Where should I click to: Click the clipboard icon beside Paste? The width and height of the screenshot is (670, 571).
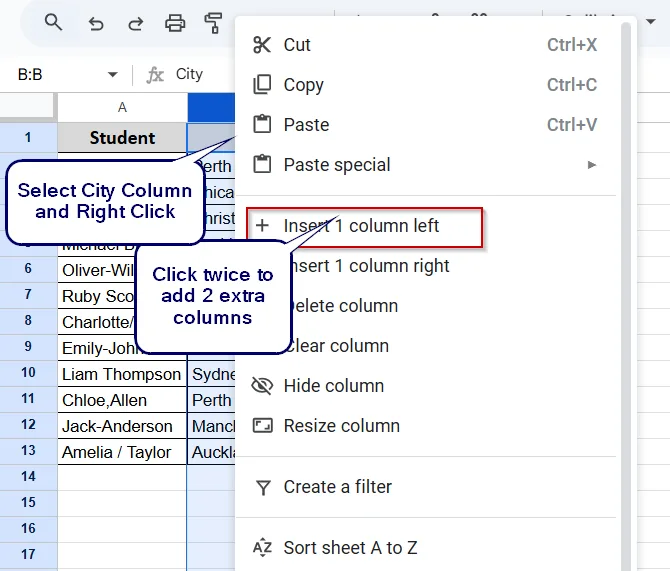point(262,124)
